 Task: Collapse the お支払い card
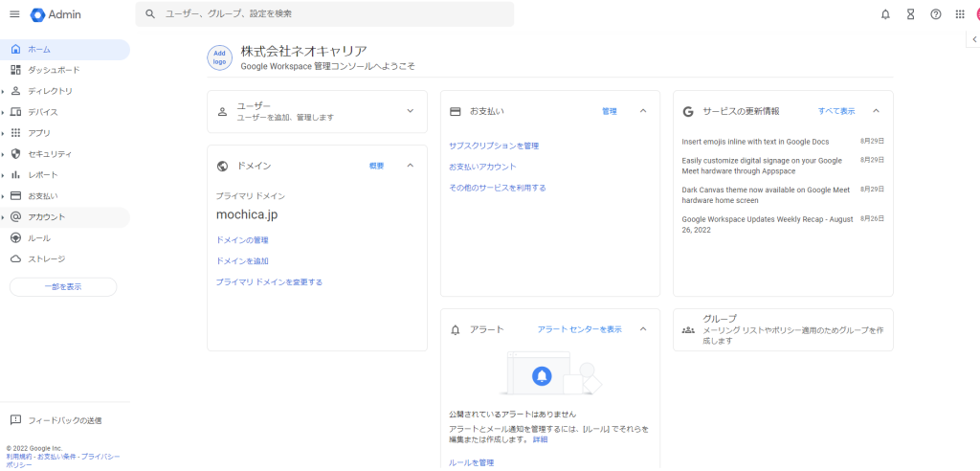point(643,111)
